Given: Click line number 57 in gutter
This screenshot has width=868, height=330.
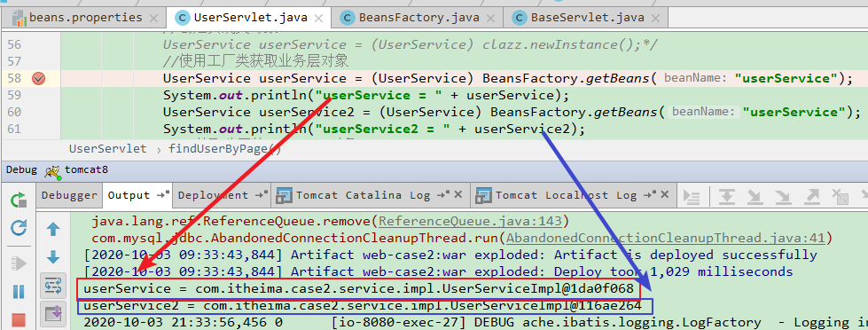Looking at the screenshot, I should tap(14, 61).
